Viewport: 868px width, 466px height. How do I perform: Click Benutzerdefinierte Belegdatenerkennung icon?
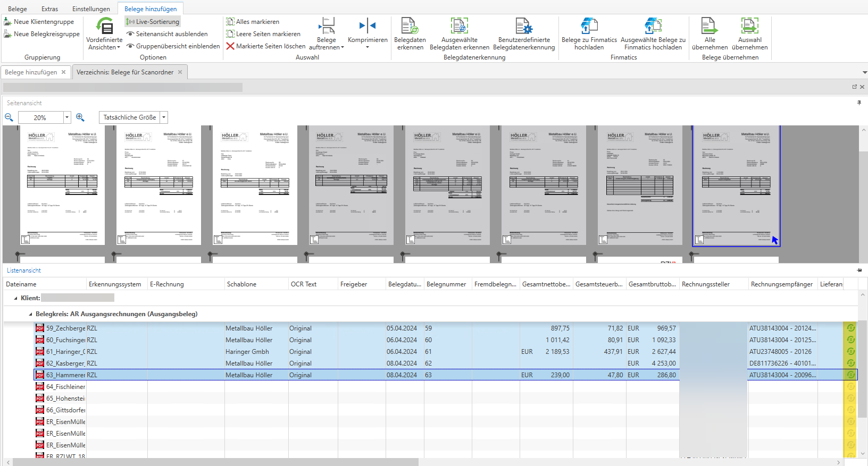pos(523,26)
